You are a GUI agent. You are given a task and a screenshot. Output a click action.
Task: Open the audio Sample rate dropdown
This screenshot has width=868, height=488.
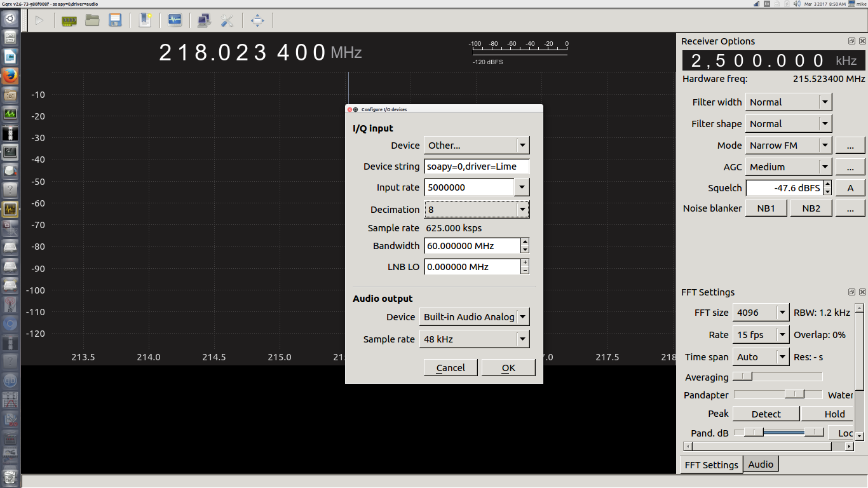[x=475, y=339]
